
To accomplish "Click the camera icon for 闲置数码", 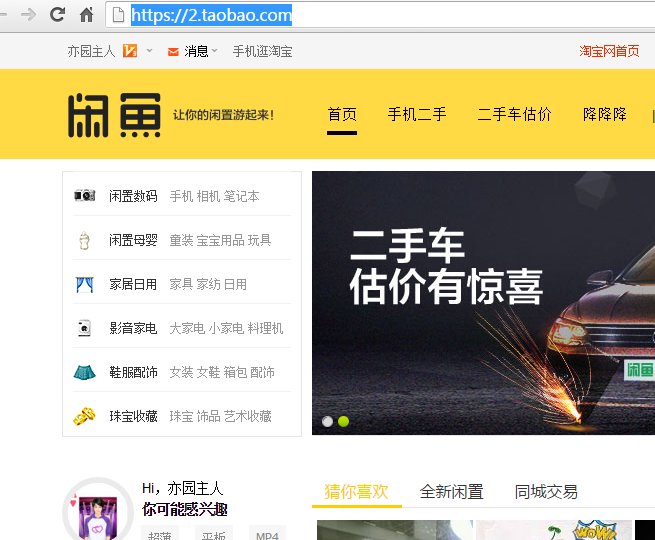I will tap(85, 195).
